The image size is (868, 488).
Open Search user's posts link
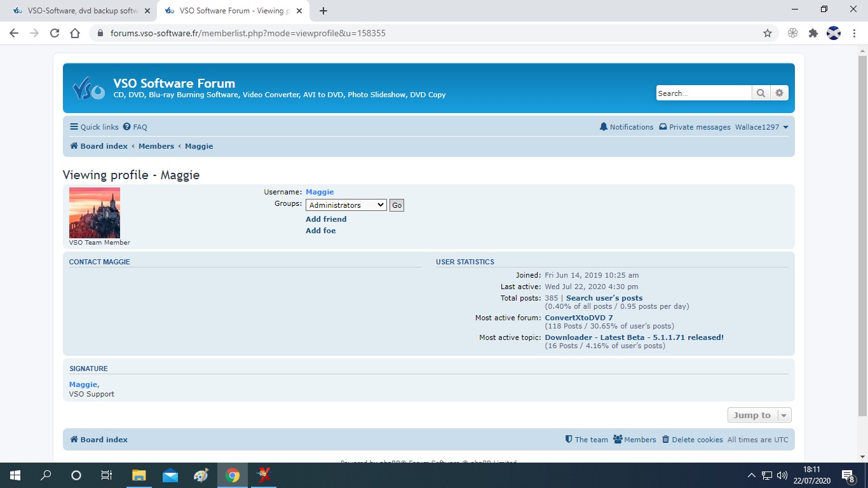coord(604,298)
